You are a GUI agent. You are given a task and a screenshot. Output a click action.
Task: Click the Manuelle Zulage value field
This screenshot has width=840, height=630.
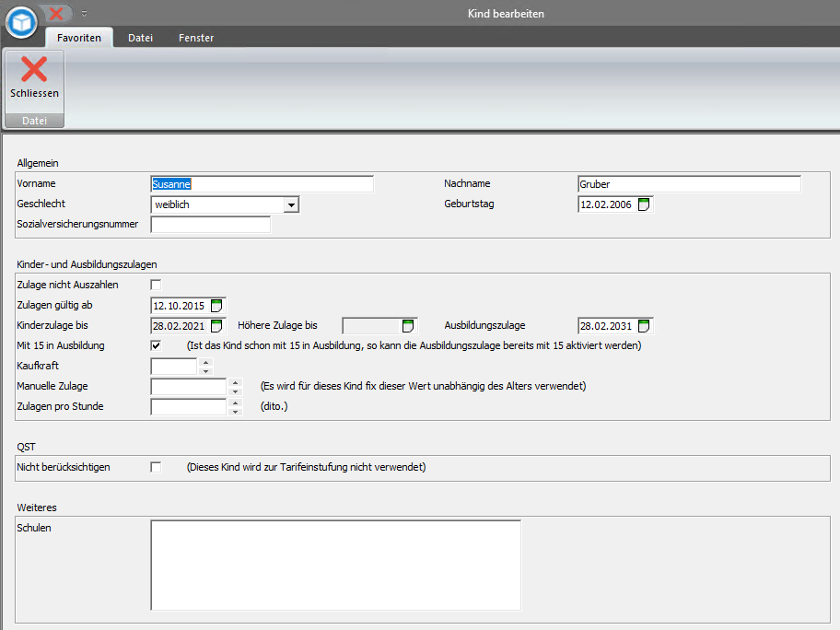189,387
